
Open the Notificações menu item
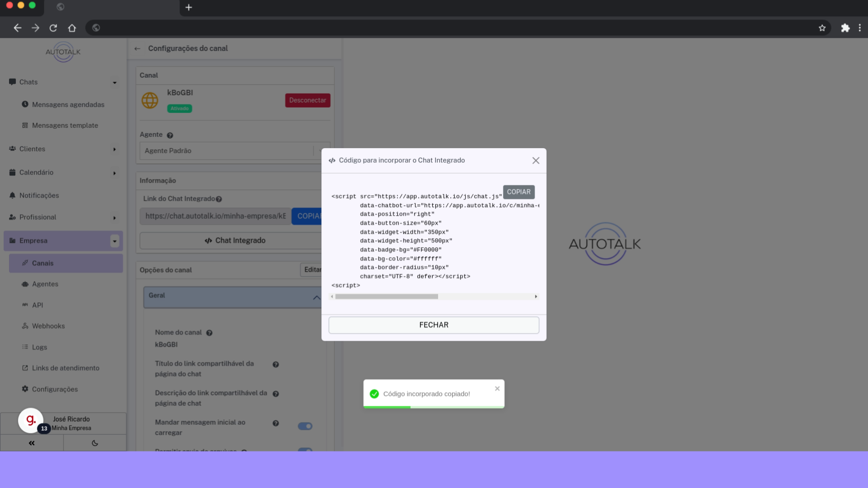point(39,195)
